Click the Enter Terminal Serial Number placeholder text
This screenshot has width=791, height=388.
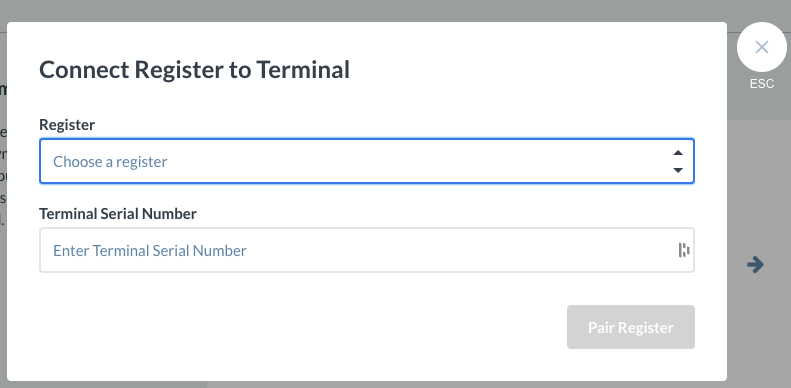point(150,251)
